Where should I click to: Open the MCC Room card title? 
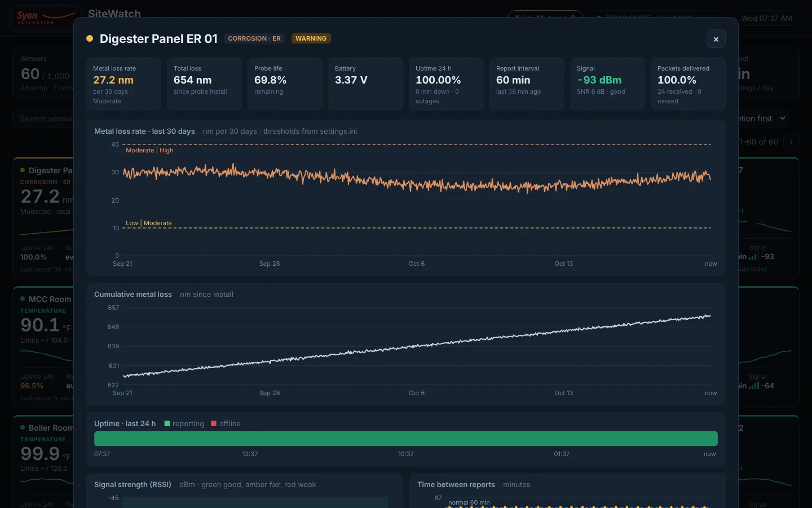click(x=50, y=299)
